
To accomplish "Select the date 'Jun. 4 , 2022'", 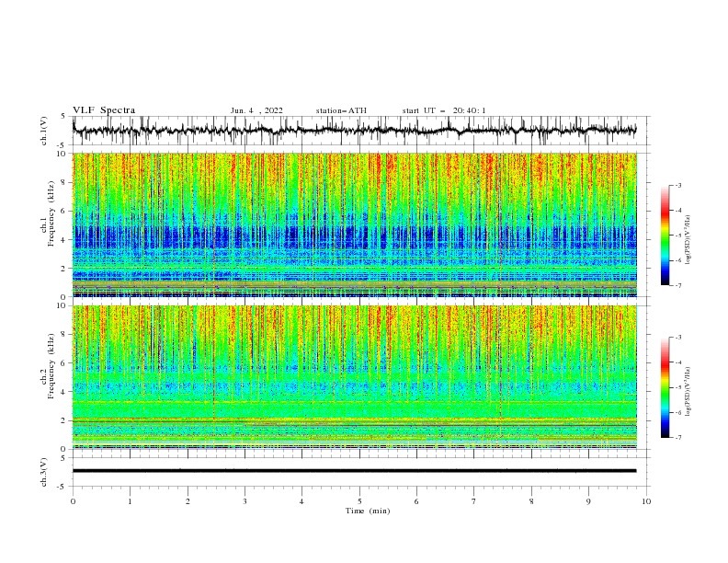I will pos(256,110).
